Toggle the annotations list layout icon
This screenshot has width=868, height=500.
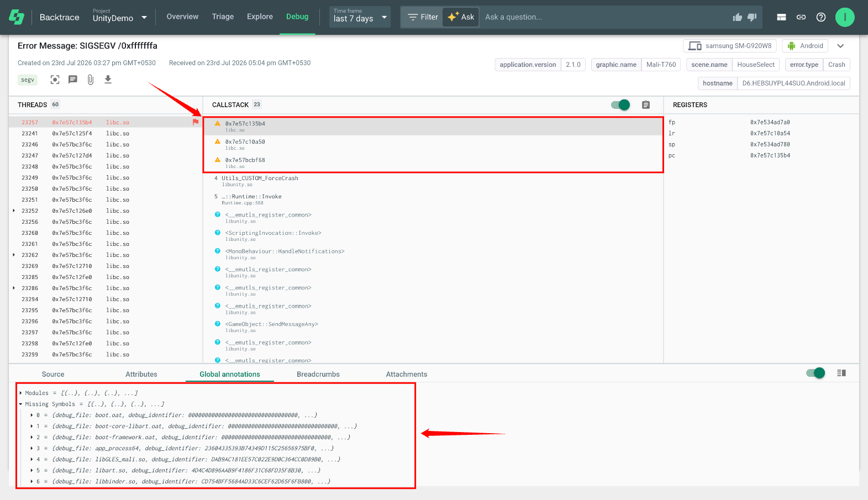[x=841, y=373]
